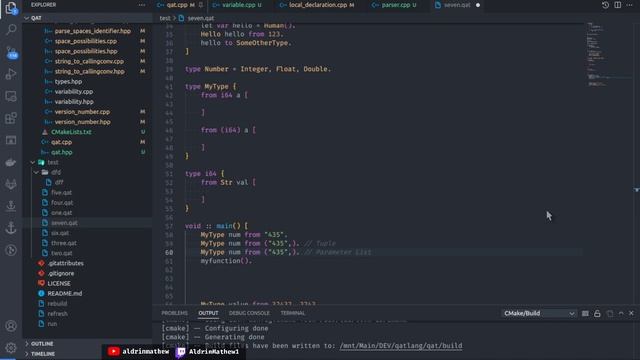Viewport: 640px width, 360px height.
Task: Collapse the dfd folder
Action: pyautogui.click(x=37, y=172)
